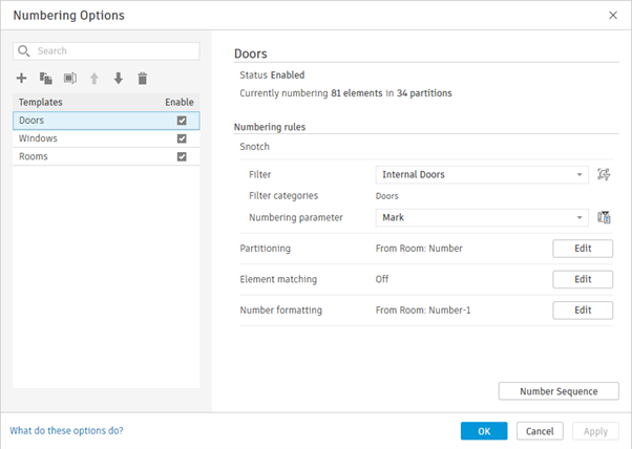Screen dimensions: 632x449
Task: Click Edit button for Partitioning
Action: coord(582,248)
